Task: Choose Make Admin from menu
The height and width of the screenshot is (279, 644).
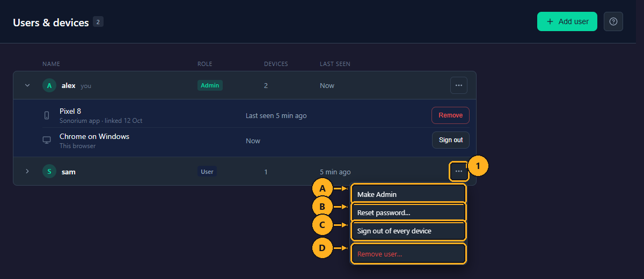Action: pos(408,194)
